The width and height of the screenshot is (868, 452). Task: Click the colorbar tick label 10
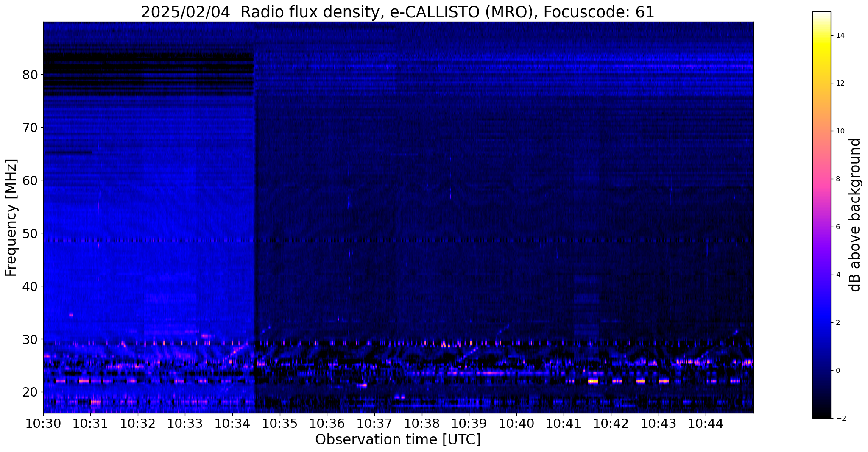840,131
